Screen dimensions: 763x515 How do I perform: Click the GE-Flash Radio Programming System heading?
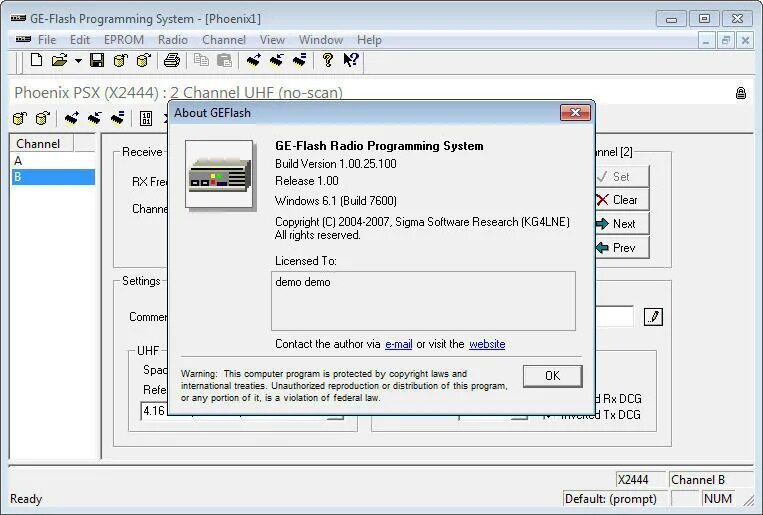point(379,146)
